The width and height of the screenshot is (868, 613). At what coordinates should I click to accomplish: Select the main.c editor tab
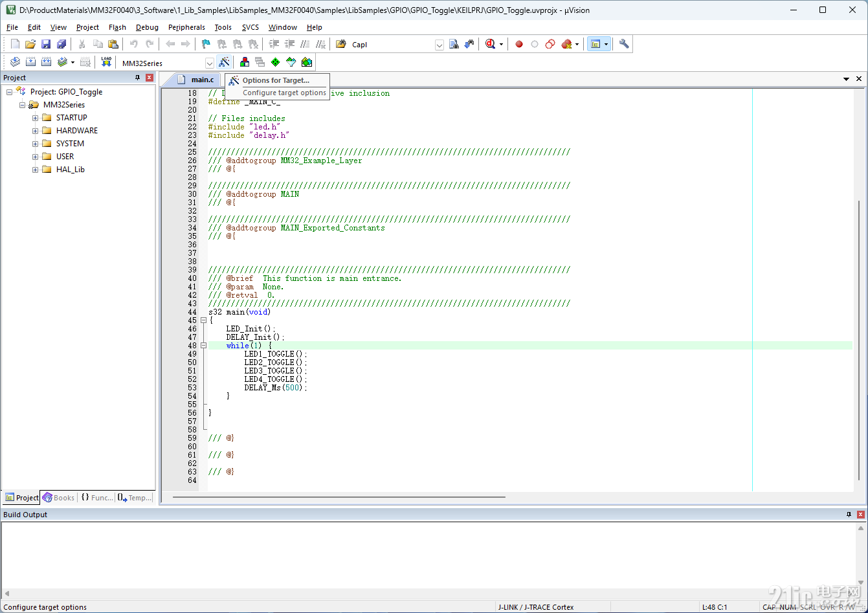point(194,79)
